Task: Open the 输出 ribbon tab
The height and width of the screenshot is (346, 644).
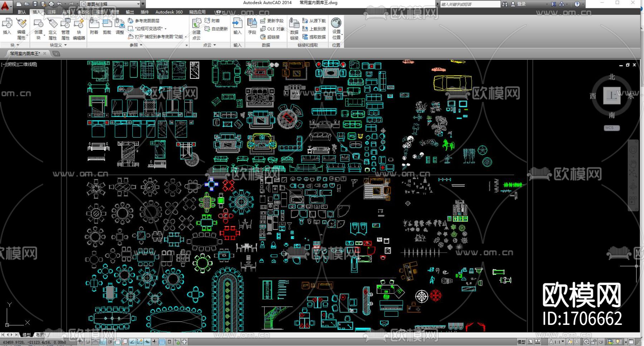Action: (130, 12)
